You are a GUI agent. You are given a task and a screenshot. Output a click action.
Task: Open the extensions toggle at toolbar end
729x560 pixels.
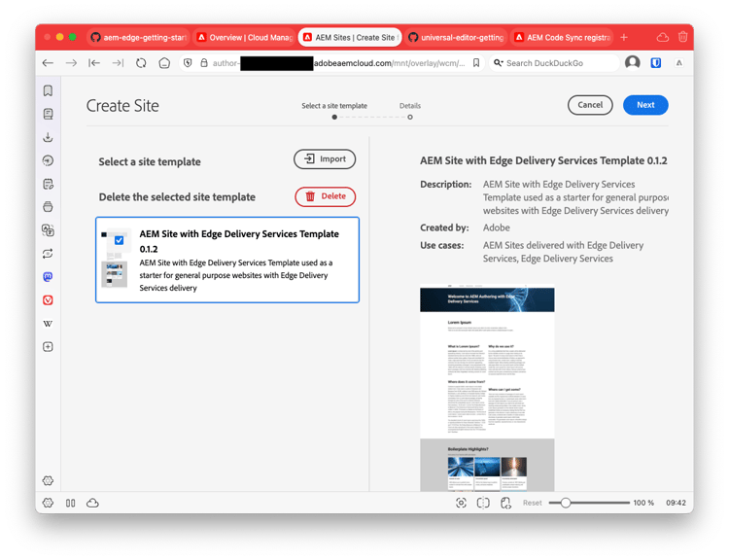pos(679,63)
